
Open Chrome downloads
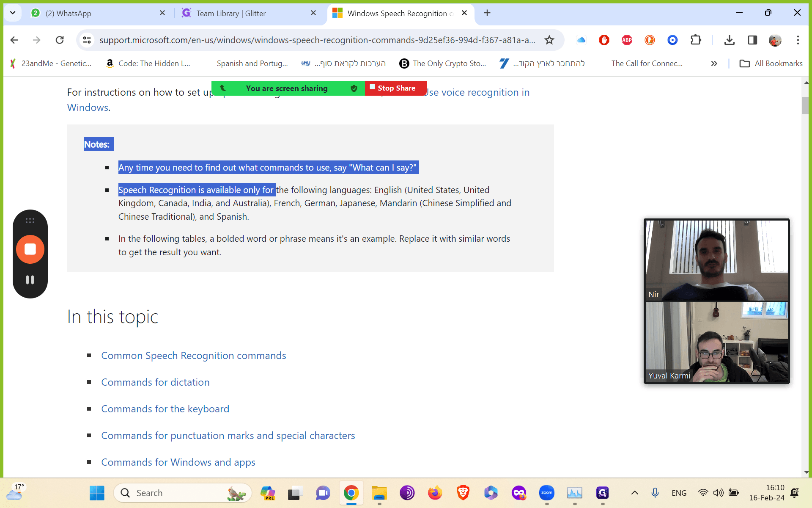point(729,40)
